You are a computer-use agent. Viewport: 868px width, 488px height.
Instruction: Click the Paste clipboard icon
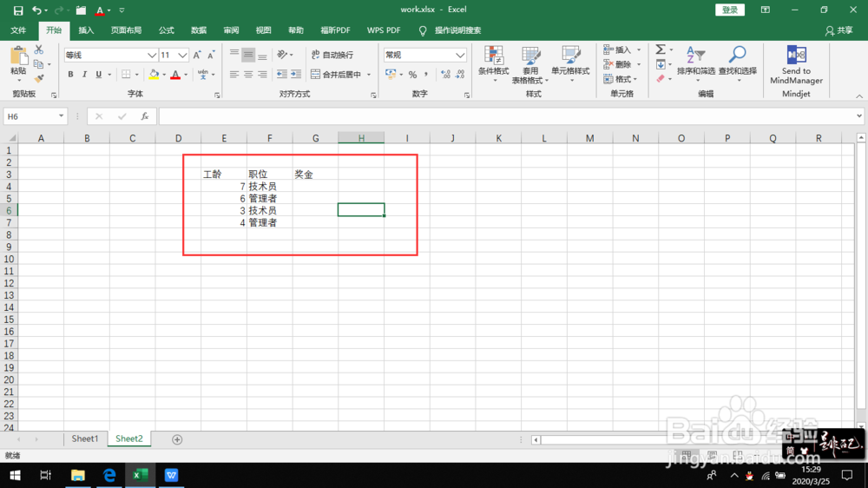click(18, 56)
